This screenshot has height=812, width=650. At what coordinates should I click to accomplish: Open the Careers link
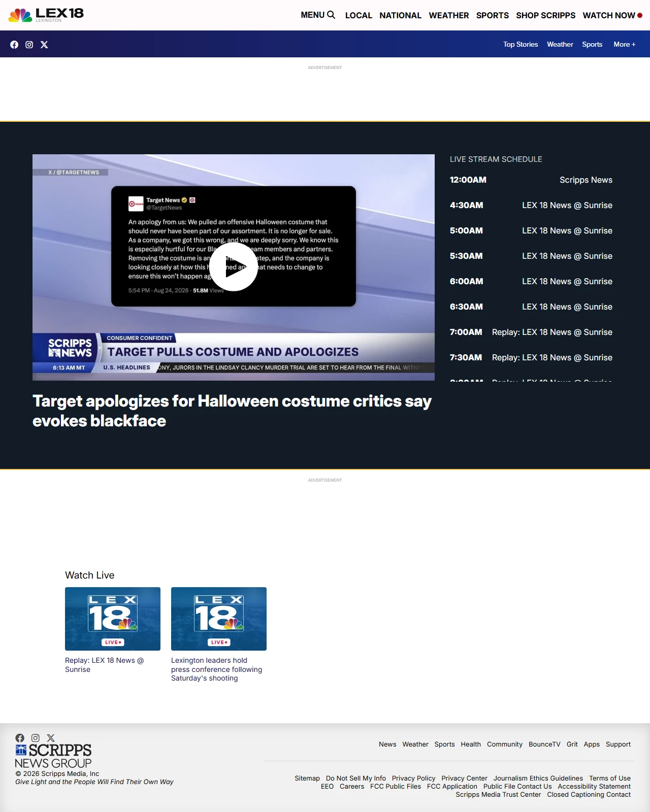(x=352, y=786)
